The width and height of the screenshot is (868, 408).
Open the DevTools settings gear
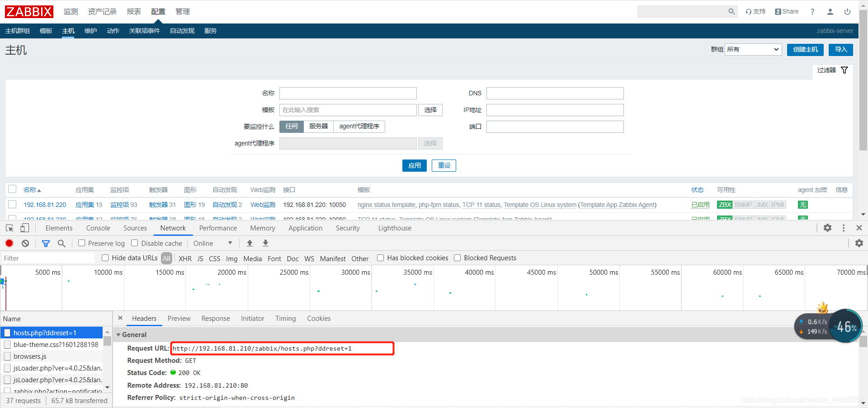click(x=827, y=228)
